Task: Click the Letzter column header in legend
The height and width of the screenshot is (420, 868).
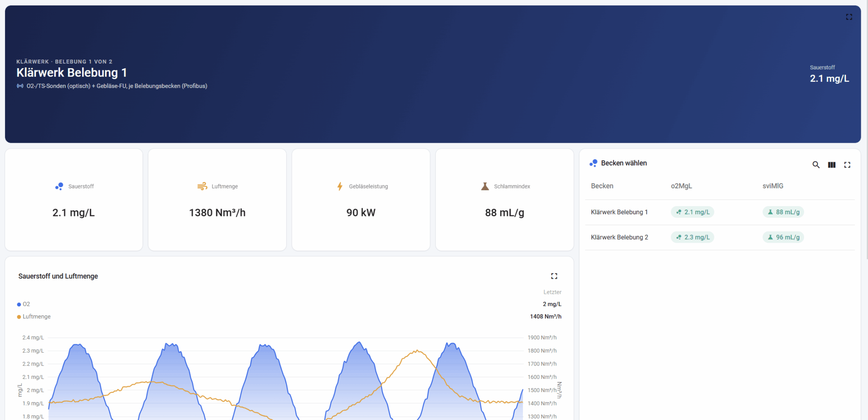Action: (x=552, y=292)
